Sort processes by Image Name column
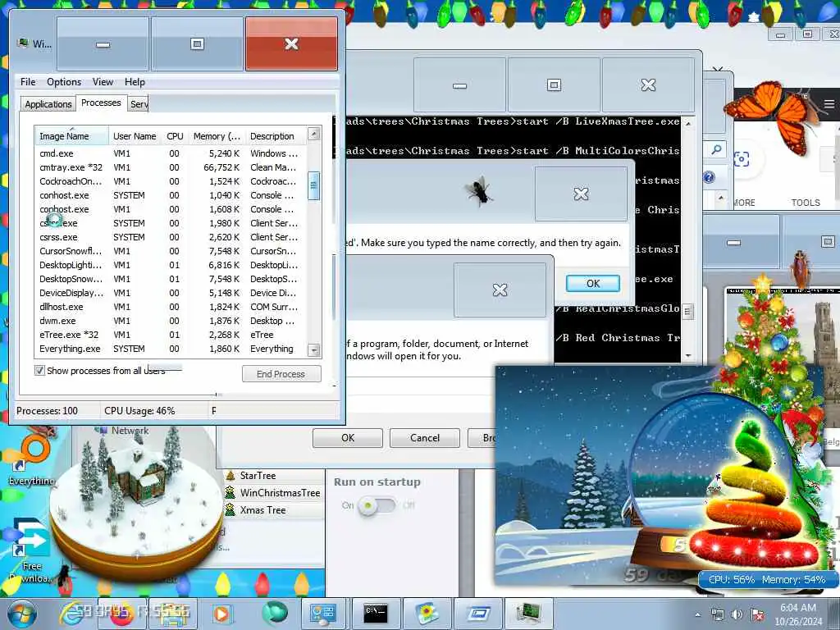This screenshot has height=630, width=840. (71, 136)
